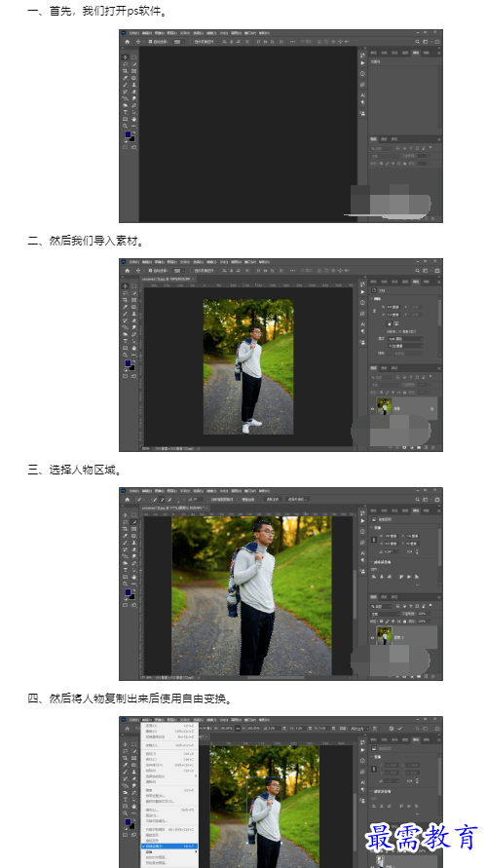486x868 pixels.
Task: Choose Paste in step four Edit menu
Action: point(169,771)
